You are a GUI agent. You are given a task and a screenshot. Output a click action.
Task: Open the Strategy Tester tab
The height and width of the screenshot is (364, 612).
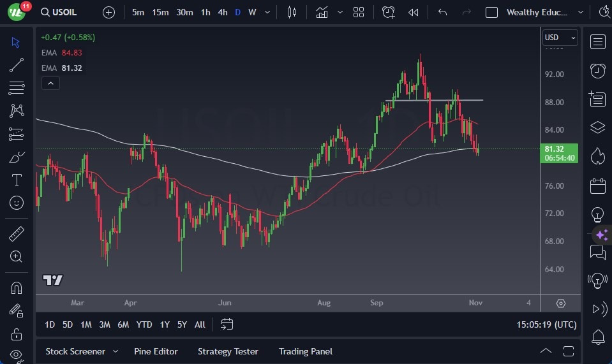tap(228, 351)
